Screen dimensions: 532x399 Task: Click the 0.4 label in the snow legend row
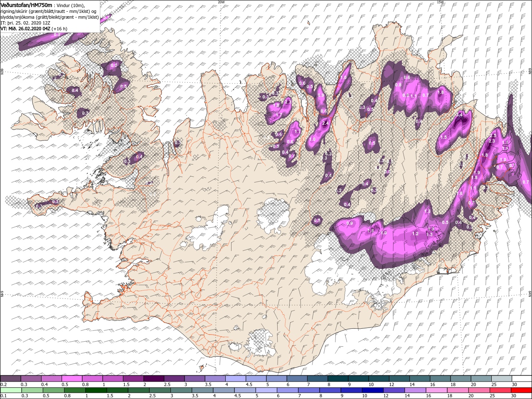(x=45, y=384)
